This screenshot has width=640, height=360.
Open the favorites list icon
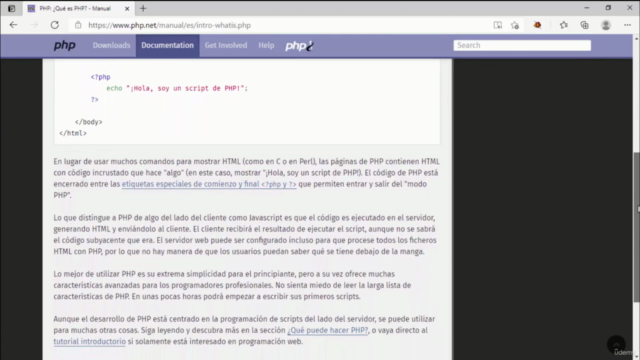(x=564, y=25)
